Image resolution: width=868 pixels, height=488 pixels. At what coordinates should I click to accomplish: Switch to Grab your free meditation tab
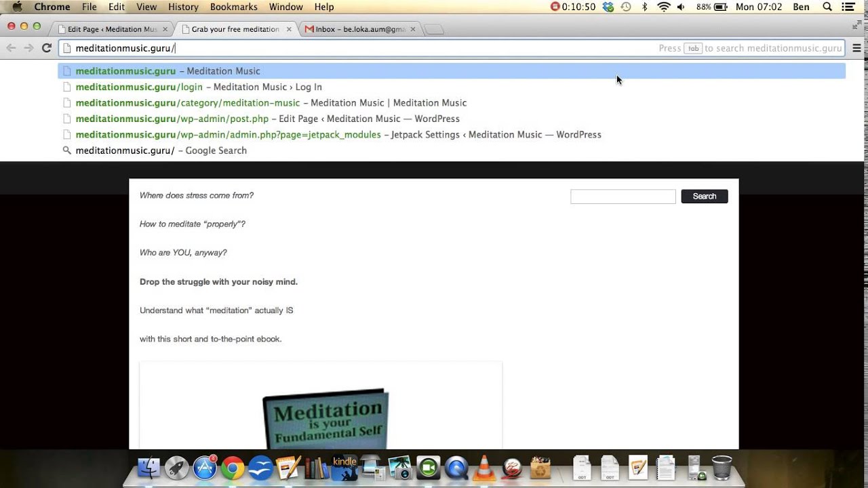point(235,29)
